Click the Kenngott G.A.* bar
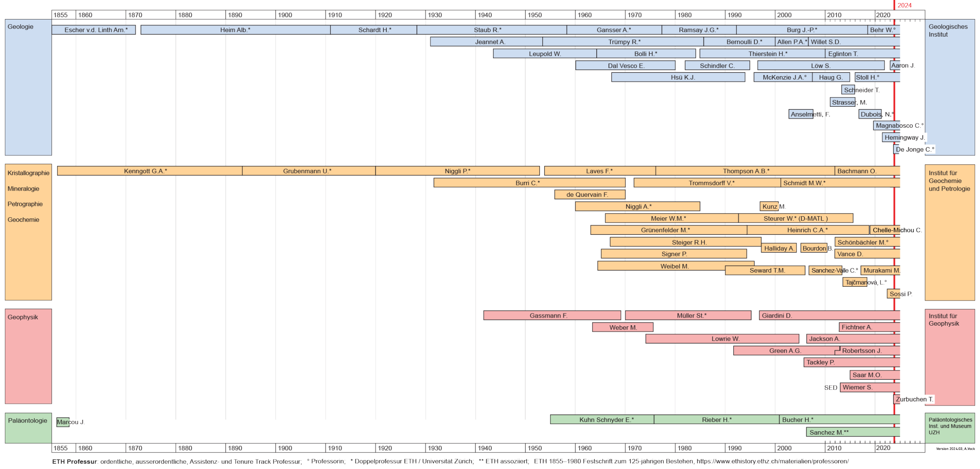 pos(150,171)
